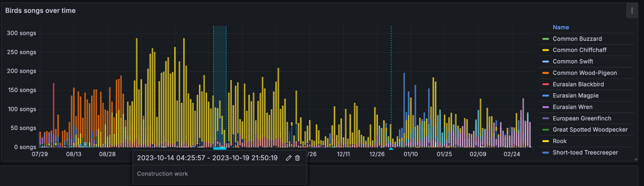Click the 250 songs y-axis label
Image resolution: width=644 pixels, height=186 pixels.
point(21,52)
